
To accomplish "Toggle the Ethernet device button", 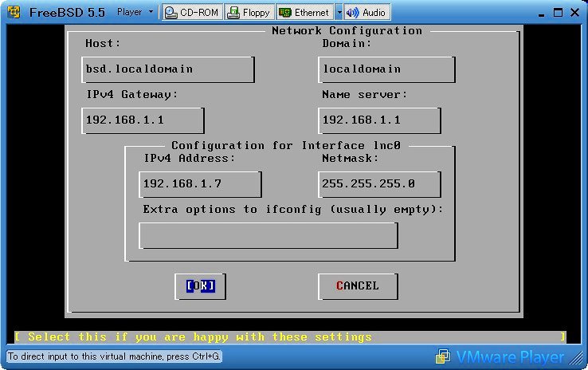I will [304, 12].
